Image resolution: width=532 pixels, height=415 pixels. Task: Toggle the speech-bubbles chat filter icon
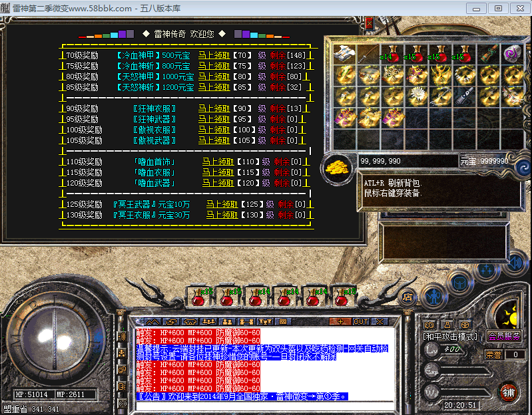(x=122, y=369)
